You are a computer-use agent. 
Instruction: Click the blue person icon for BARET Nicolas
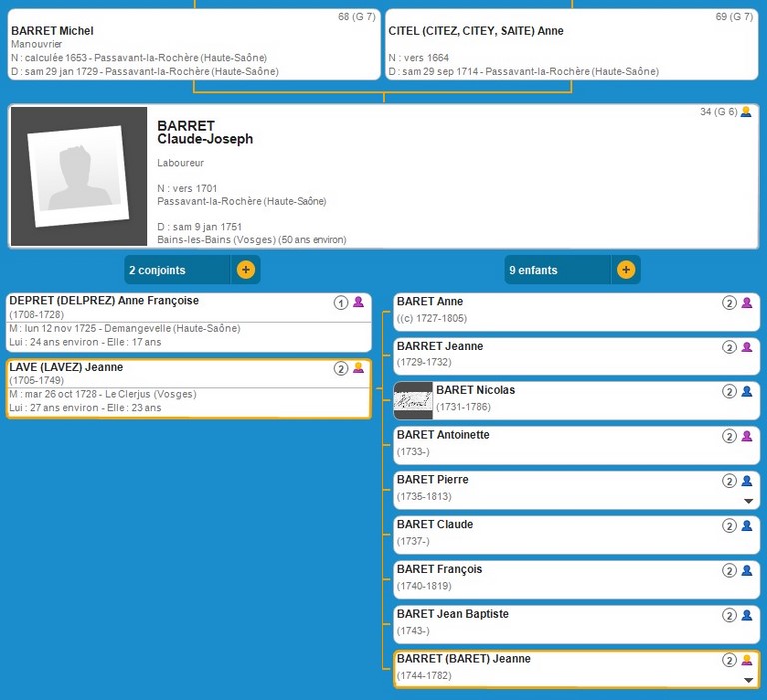747,391
